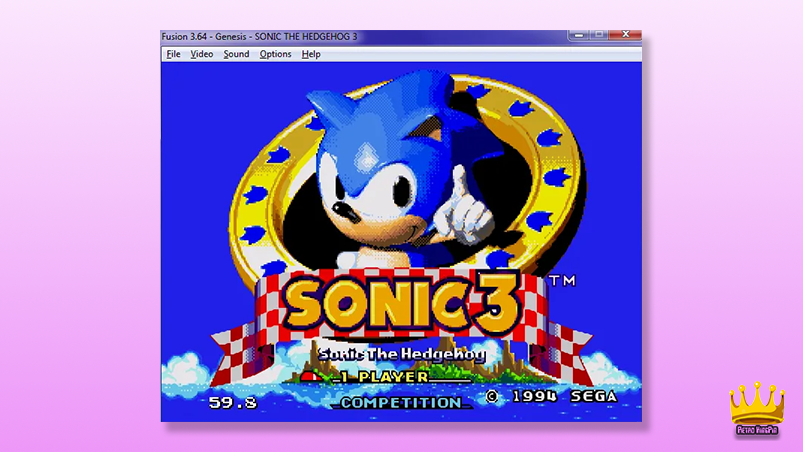
Task: Click the SONIC 3 title logo
Action: pyautogui.click(x=400, y=303)
